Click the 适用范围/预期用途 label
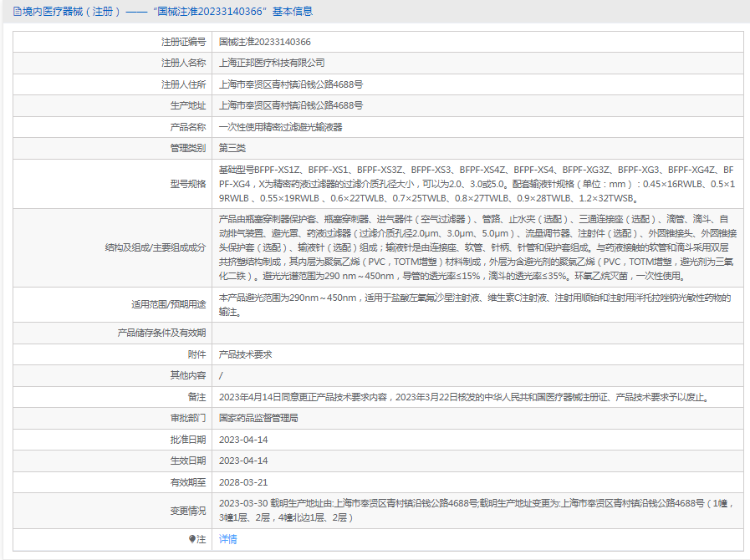Image resolution: width=750 pixels, height=560 pixels. pyautogui.click(x=168, y=304)
